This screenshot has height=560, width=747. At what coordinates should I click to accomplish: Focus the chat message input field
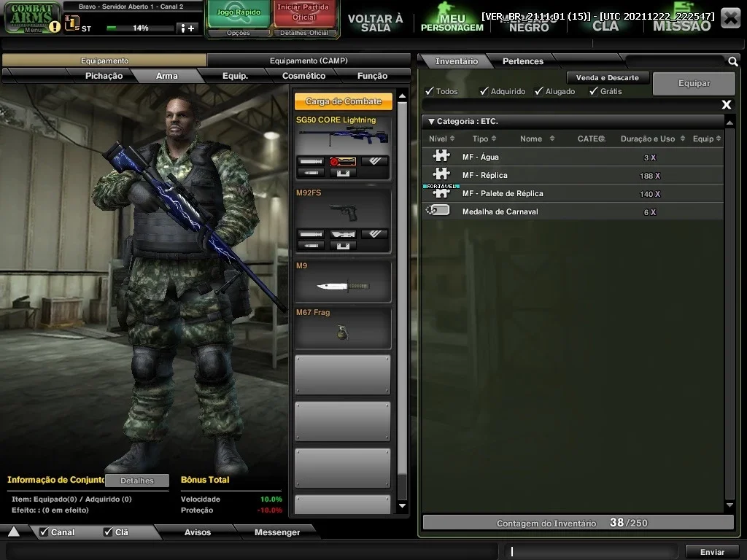pos(592,551)
